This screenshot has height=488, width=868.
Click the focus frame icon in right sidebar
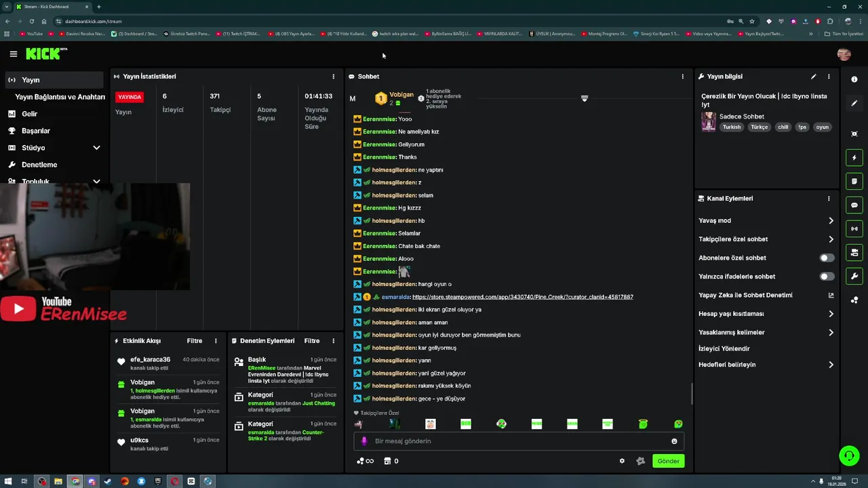854,134
